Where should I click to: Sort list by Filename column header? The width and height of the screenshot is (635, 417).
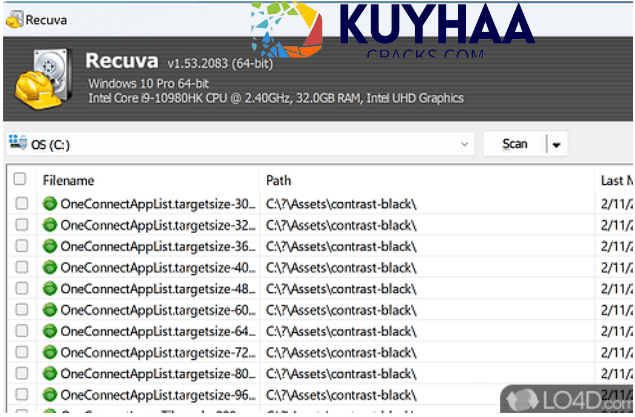[68, 180]
